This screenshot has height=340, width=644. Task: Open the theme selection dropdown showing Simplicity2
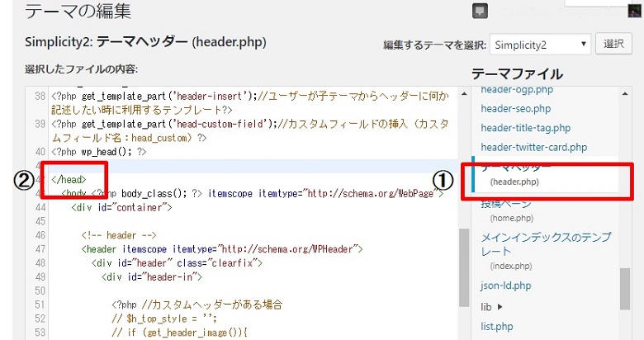(x=540, y=45)
